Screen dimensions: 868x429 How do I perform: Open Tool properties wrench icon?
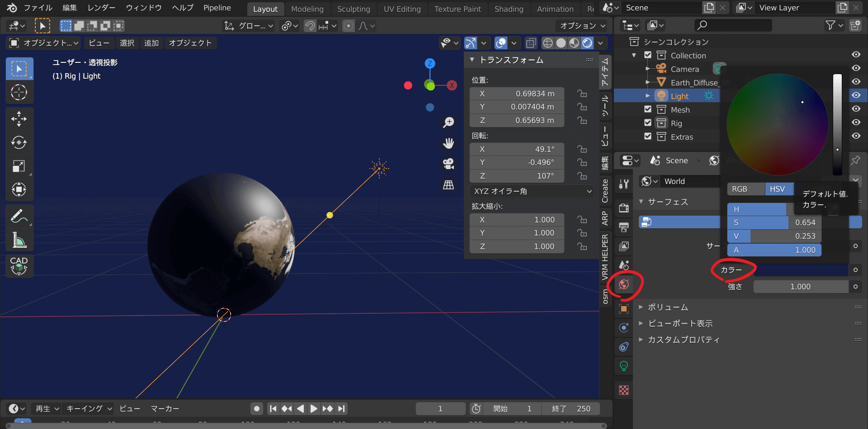click(624, 184)
